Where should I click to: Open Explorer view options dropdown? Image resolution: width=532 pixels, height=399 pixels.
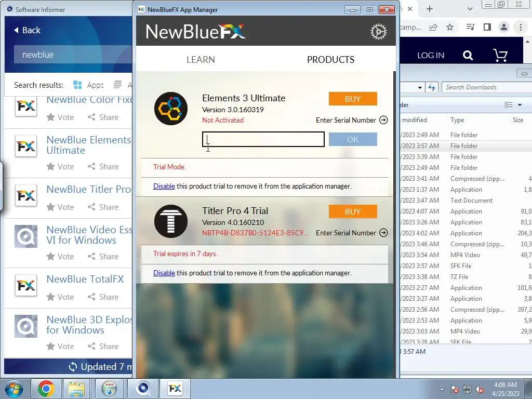tap(520, 105)
